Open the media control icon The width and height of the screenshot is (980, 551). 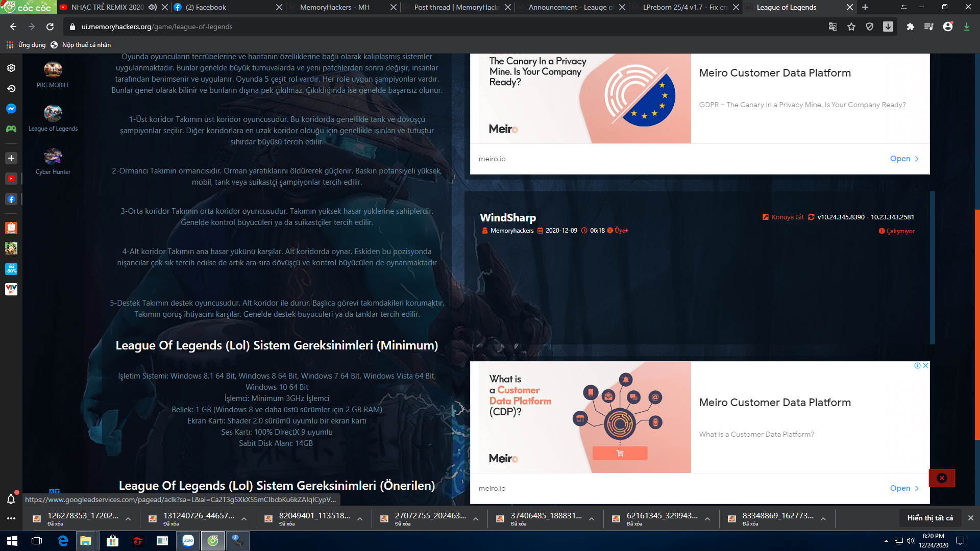click(x=928, y=27)
